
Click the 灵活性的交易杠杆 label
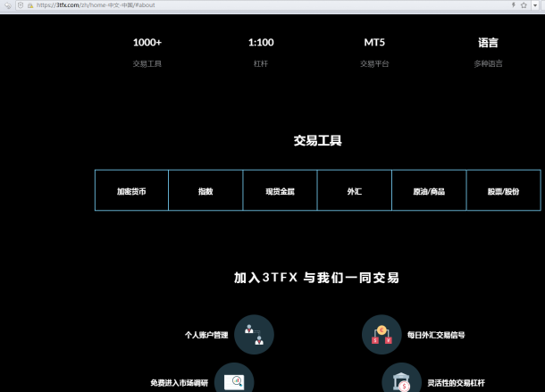(456, 383)
